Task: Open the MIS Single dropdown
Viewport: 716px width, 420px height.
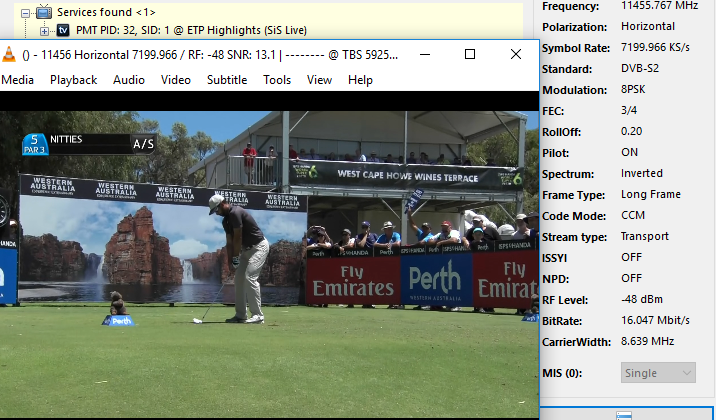Action: click(x=658, y=373)
